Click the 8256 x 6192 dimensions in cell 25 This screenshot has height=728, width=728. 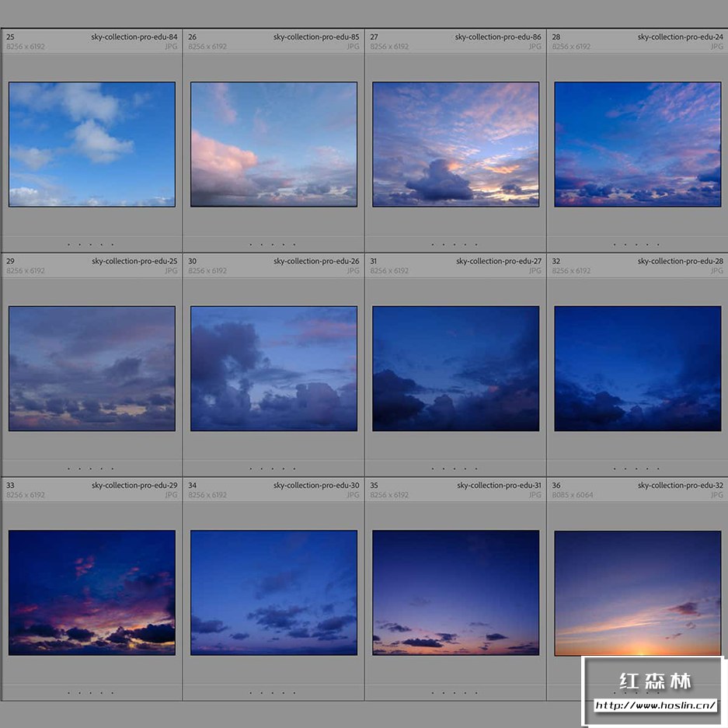(26, 47)
